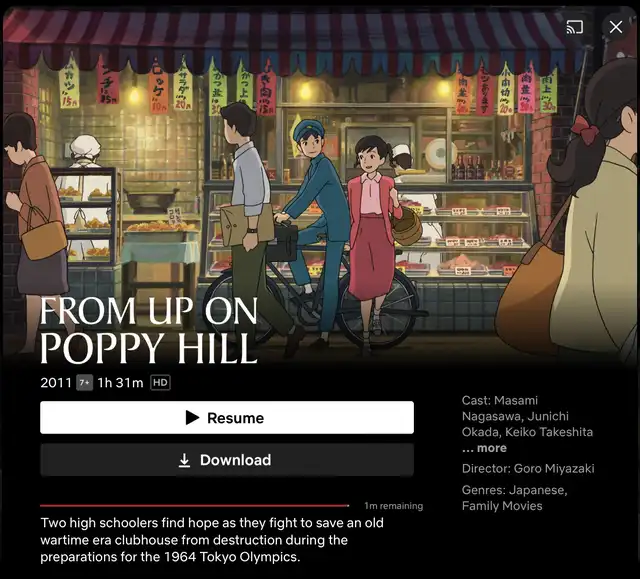Open director Goro Miyazaki's page
Viewport: 640px width, 579px height.
(554, 468)
